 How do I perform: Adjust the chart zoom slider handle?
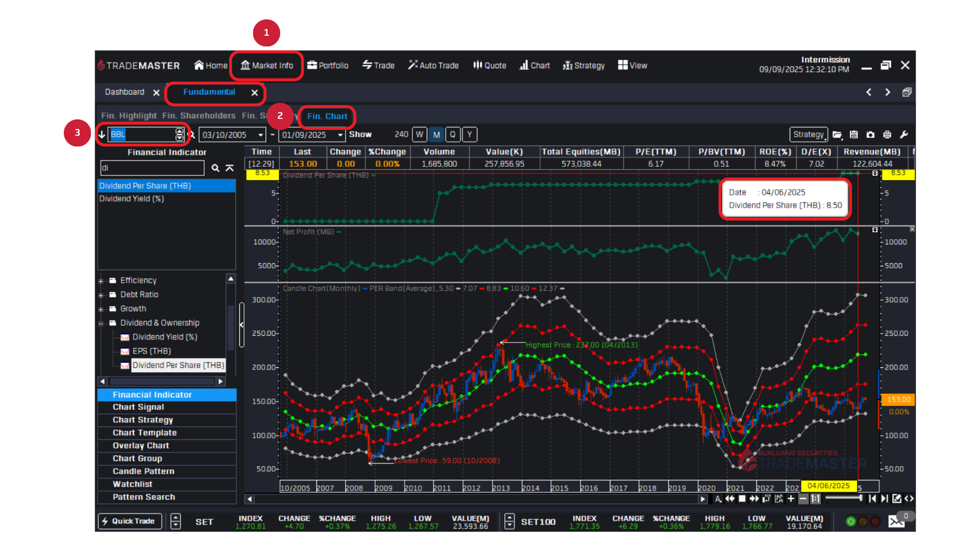(x=861, y=498)
